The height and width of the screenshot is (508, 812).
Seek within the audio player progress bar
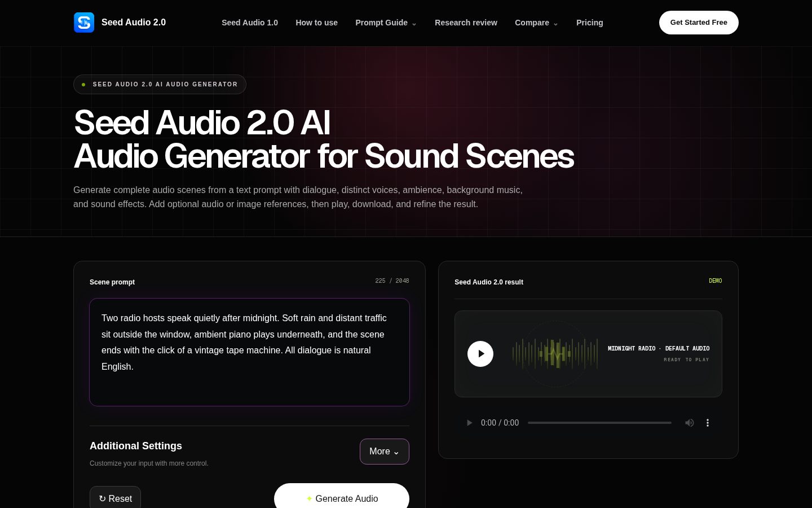599,423
